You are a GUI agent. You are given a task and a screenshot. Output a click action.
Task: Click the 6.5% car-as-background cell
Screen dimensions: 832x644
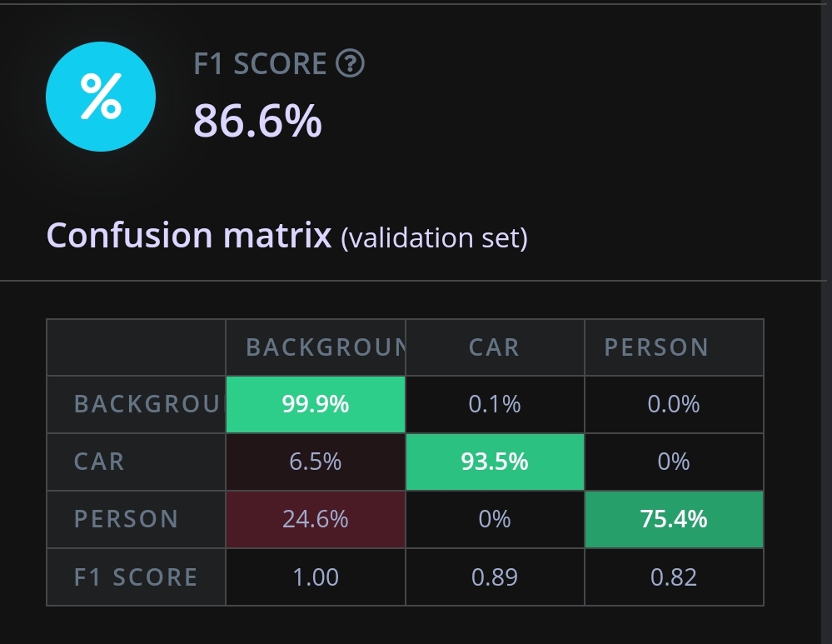point(316,462)
